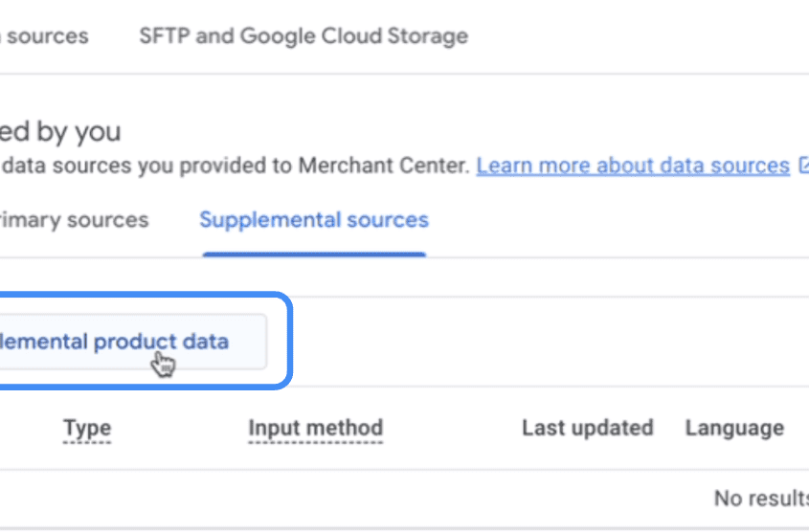Click the word 'Storage' in the top tab
This screenshot has width=809, height=532.
pos(428,36)
